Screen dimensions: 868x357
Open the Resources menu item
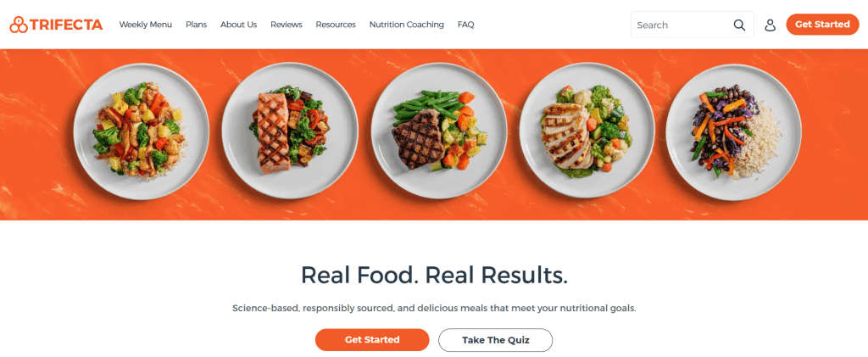click(336, 25)
